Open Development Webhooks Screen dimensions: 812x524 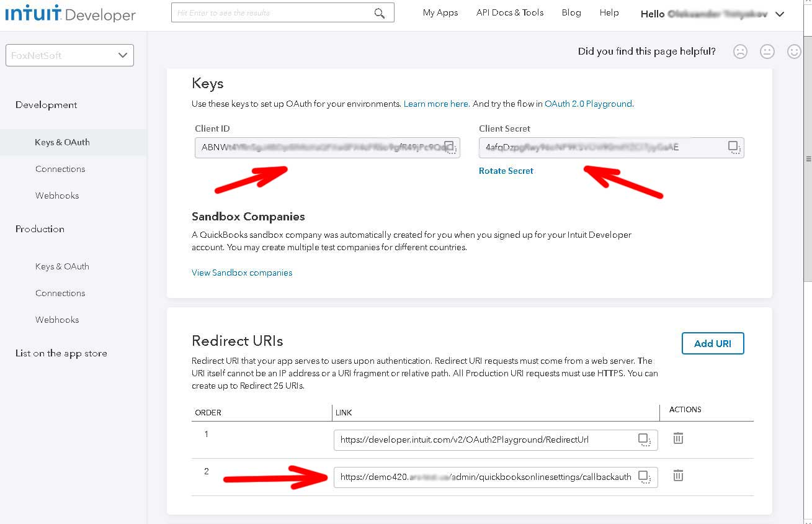(x=57, y=196)
